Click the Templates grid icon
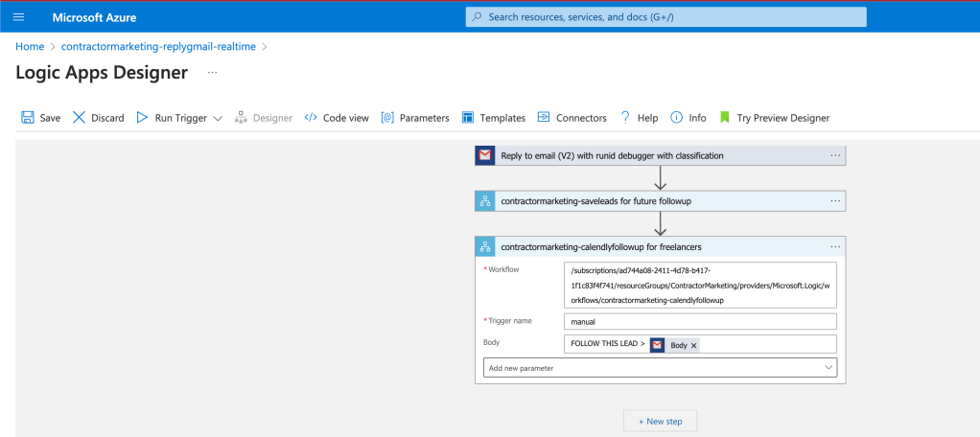Image resolution: width=980 pixels, height=437 pixels. [468, 117]
